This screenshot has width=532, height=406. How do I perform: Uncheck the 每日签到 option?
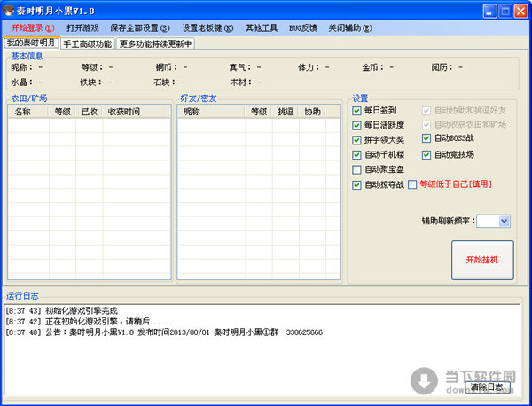point(356,111)
